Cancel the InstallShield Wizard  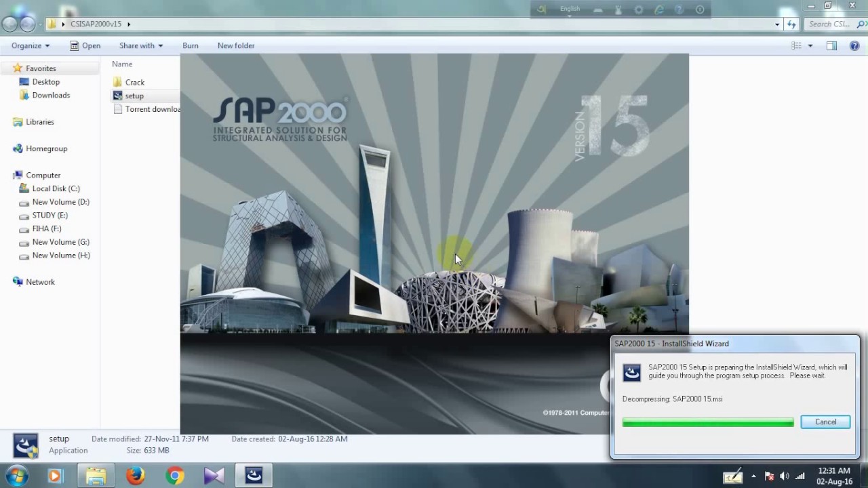click(825, 422)
